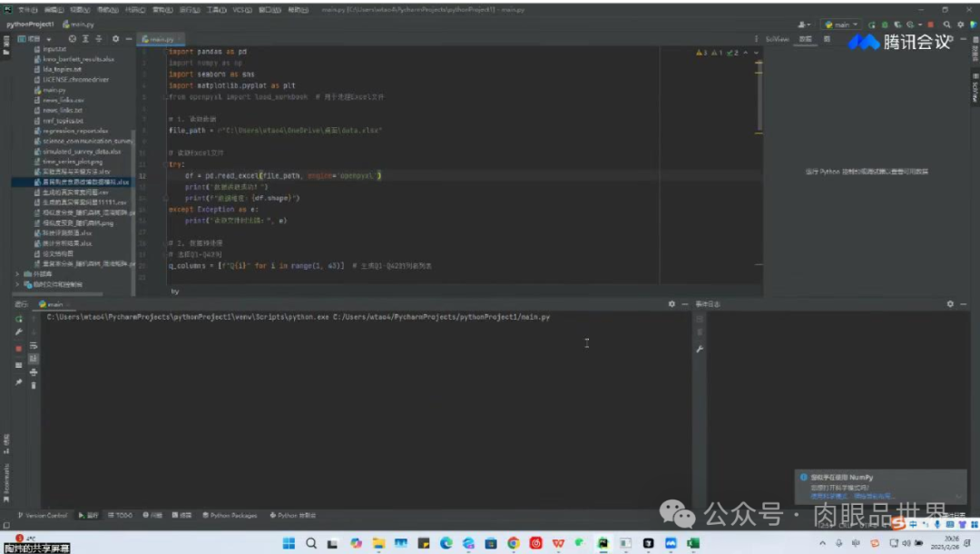Open the Version Control tool window

tap(43, 515)
